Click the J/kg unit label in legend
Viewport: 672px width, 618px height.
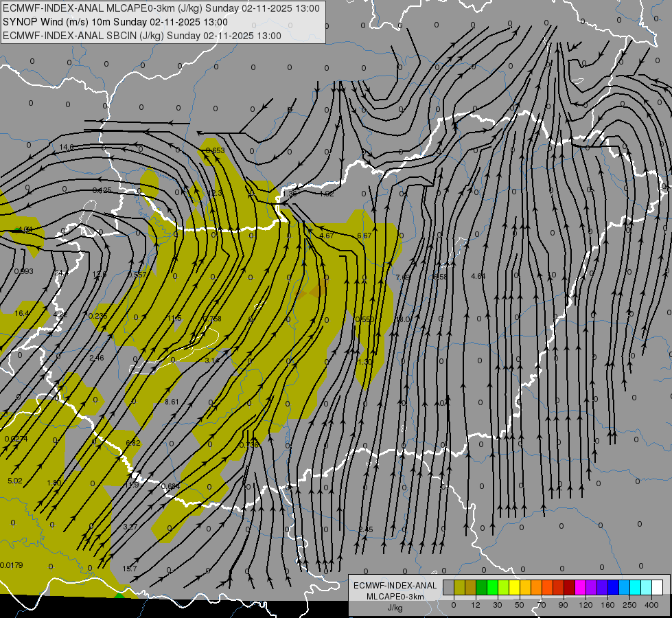[x=395, y=608]
